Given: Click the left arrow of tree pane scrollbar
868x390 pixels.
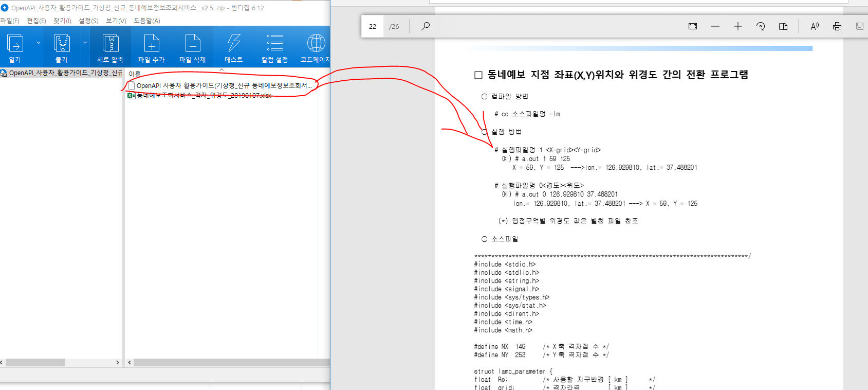Looking at the screenshot, I should pos(2,363).
